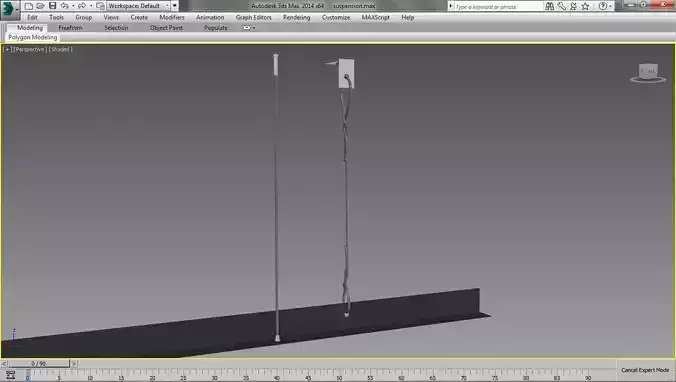Create a new scene with the New icon

(28, 6)
